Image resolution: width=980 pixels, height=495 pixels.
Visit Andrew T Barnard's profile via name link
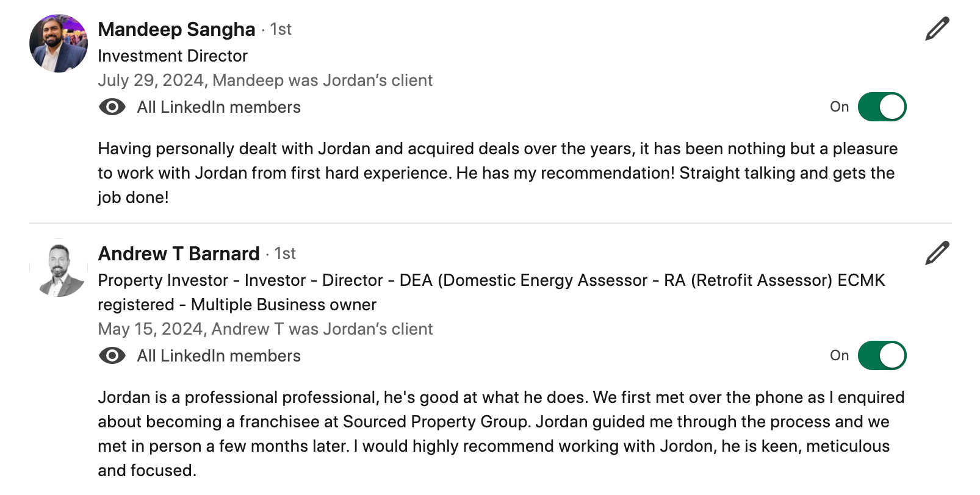[179, 254]
